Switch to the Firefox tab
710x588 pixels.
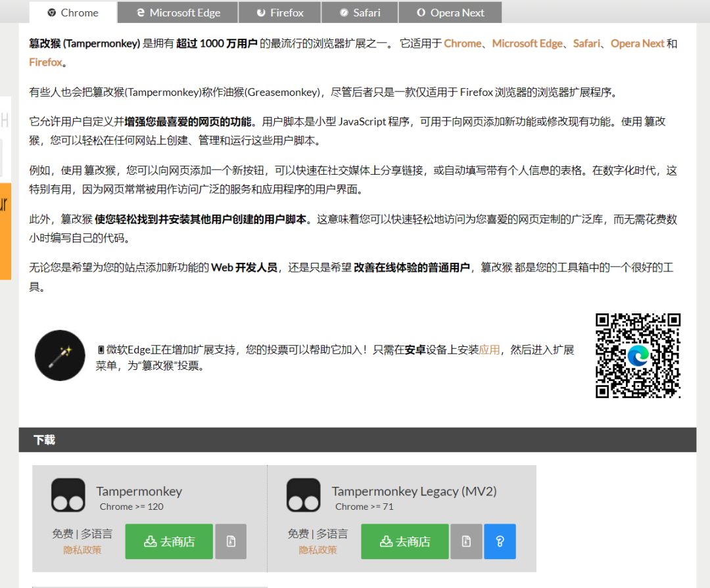[280, 12]
